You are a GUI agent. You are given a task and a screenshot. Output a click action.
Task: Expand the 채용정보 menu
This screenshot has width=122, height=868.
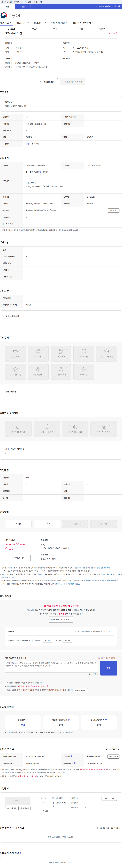click(6, 23)
